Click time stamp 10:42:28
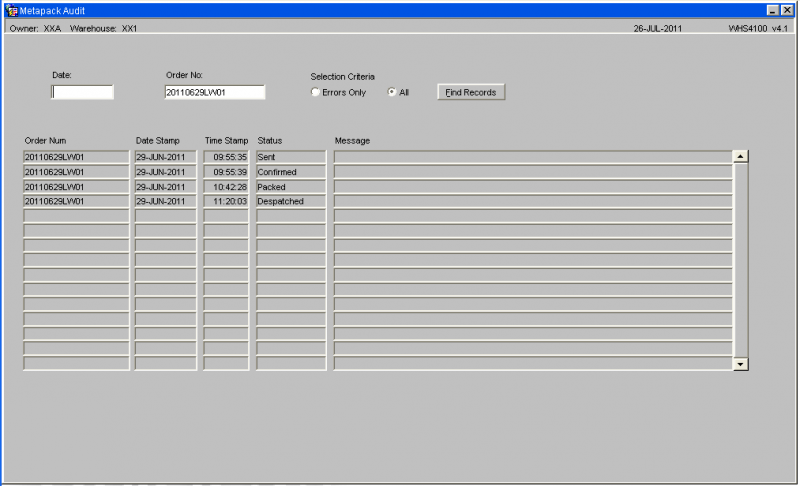Screen dimensions: 800x486 [x=226, y=187]
